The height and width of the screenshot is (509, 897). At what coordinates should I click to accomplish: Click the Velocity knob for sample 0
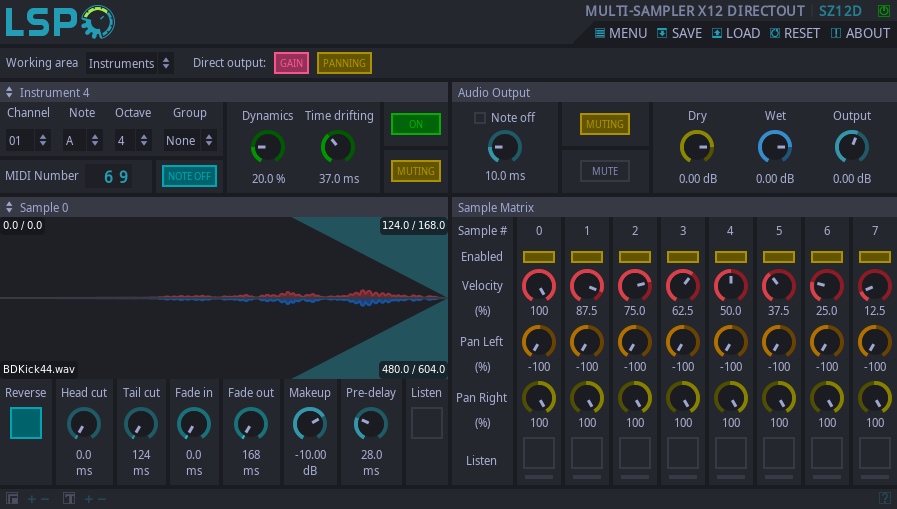coord(539,286)
